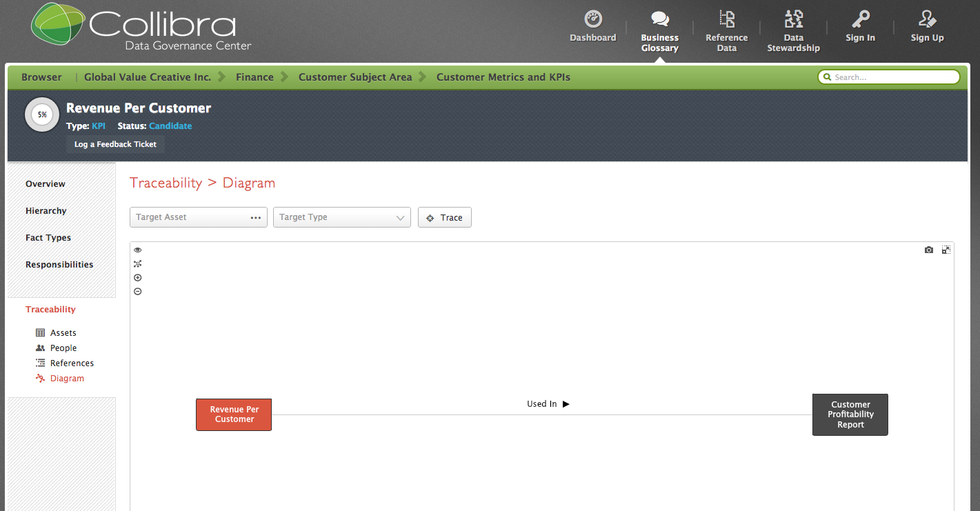The height and width of the screenshot is (511, 980).
Task: Navigate to the Finance breadcrumb
Action: 254,77
